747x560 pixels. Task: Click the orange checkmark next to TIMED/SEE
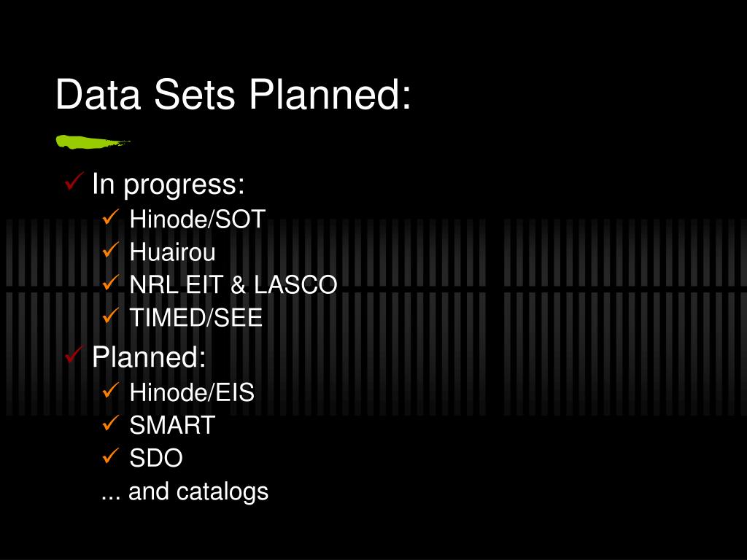(x=111, y=316)
